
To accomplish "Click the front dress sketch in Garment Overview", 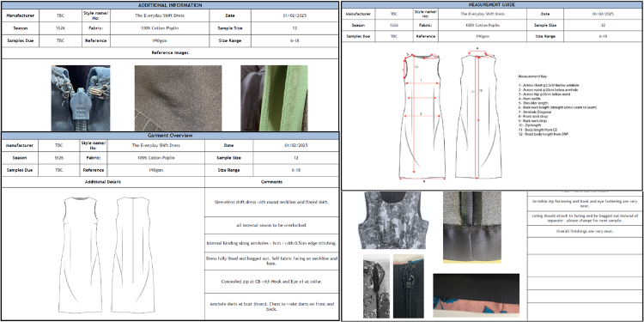I will (81, 255).
